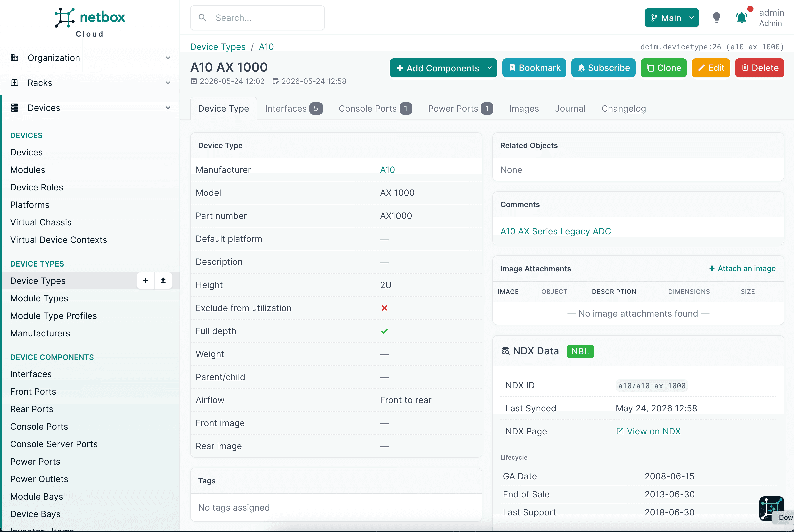Open Device Bays in the sidebar

pyautogui.click(x=35, y=514)
